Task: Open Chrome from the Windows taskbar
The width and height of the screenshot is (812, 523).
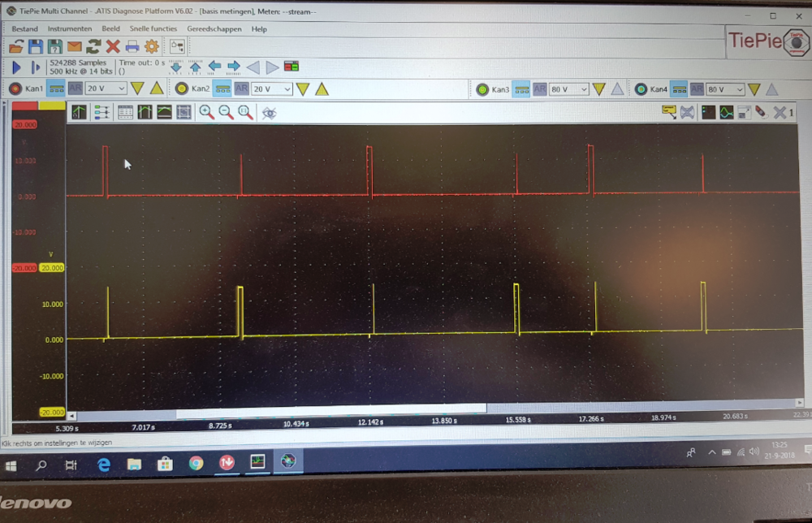Action: pyautogui.click(x=196, y=464)
